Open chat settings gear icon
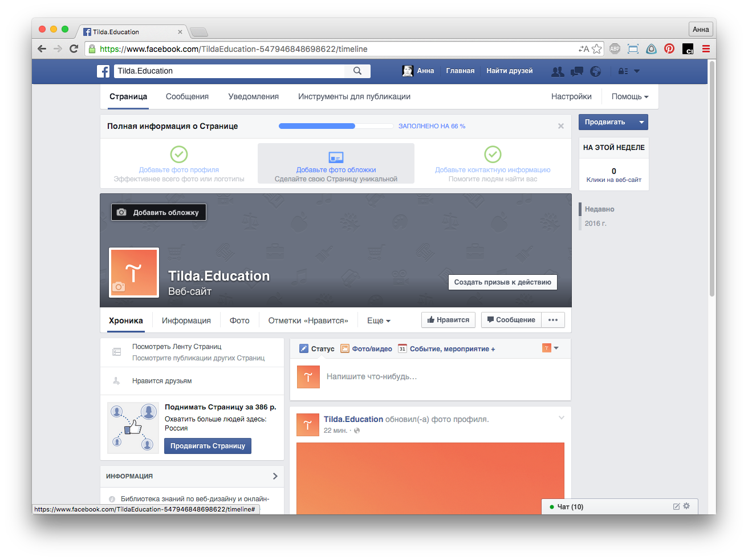The height and width of the screenshot is (560, 748). pyautogui.click(x=686, y=506)
